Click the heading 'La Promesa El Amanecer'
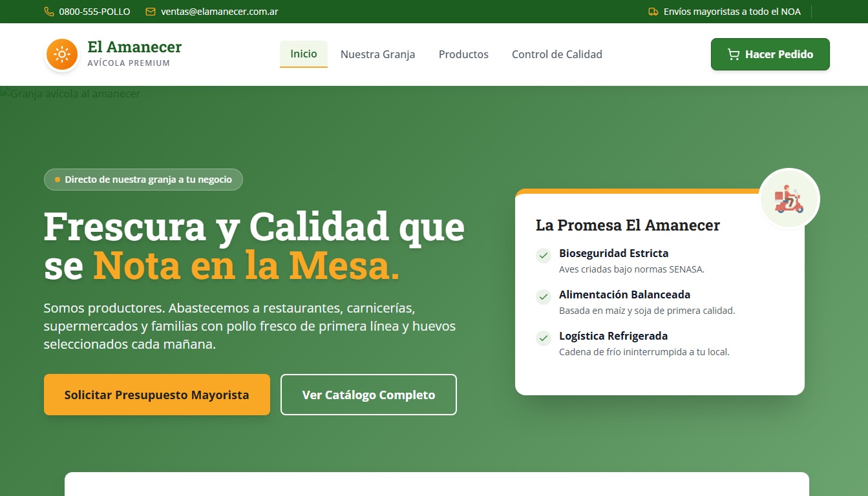Screen dimensions: 868x496 [x=628, y=225]
